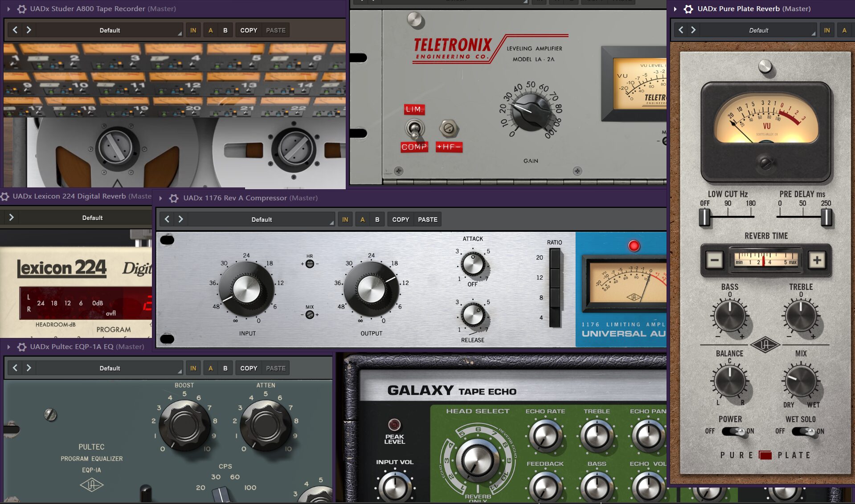Screen dimensions: 855x504
Task: Select preset slot B in Studer A800
Action: pos(225,30)
